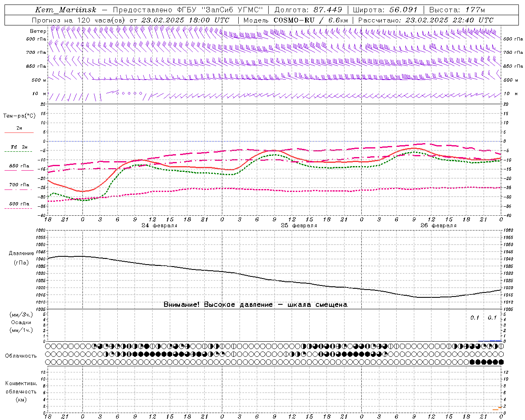The width and height of the screenshot is (525, 420).
Task: Click the 'Тем-ра(°C)' temperature panel label
Action: 19,116
